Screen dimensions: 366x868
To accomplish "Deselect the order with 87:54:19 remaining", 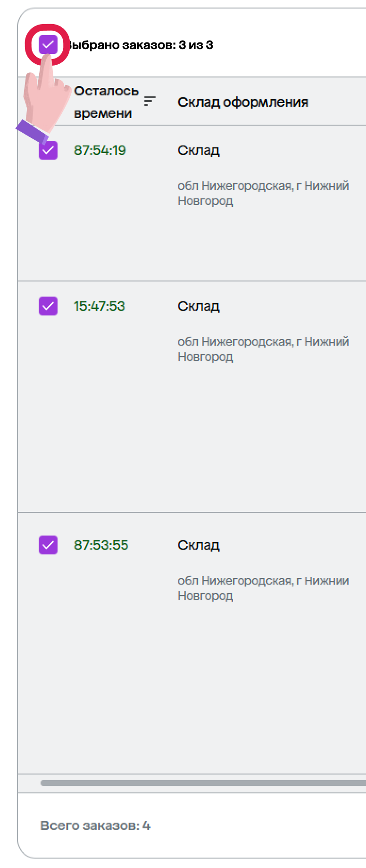I will [48, 151].
